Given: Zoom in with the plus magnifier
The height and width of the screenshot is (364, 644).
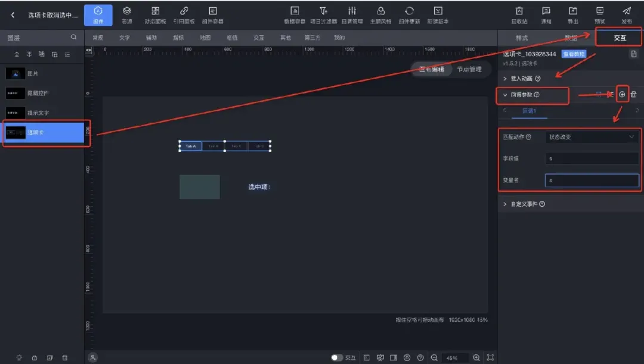Looking at the screenshot, I should click(476, 357).
